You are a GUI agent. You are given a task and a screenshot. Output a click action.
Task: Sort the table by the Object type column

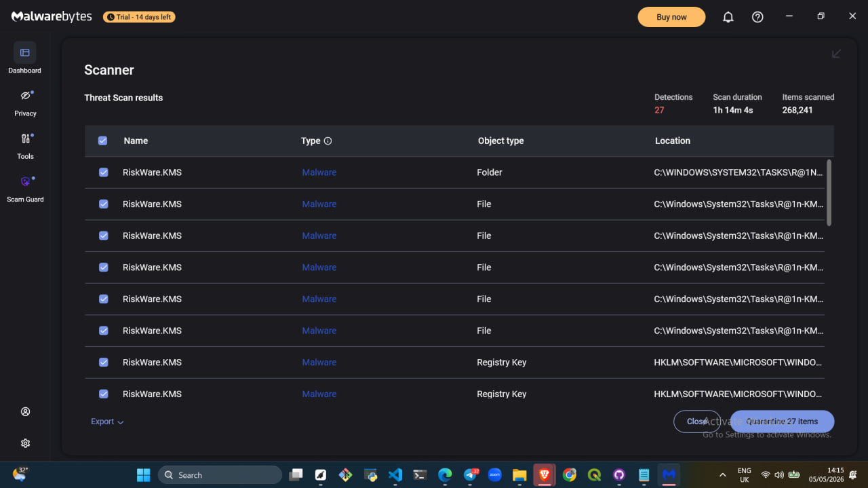point(501,140)
